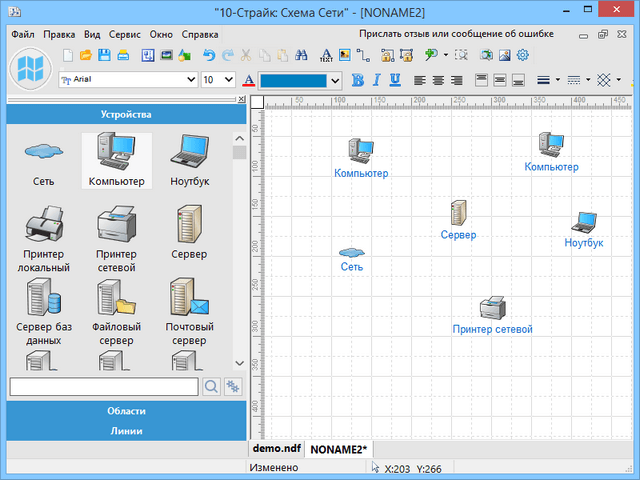This screenshot has height=480, width=640.
Task: Center-align the text
Action: click(x=437, y=79)
